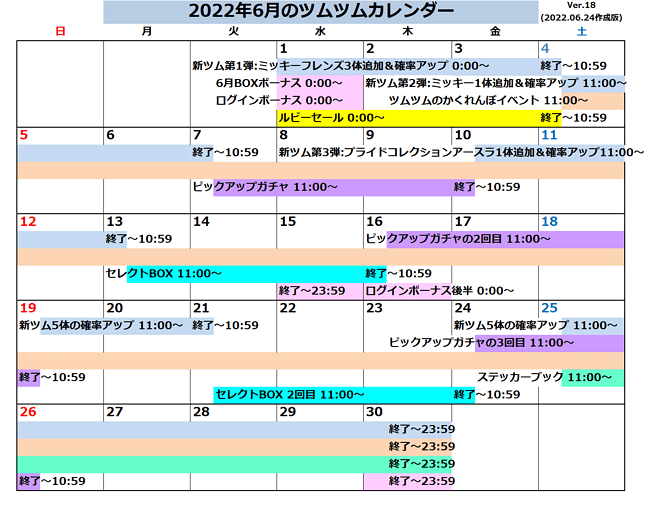The width and height of the screenshot is (650, 506).
Task: Select the red 日 Sunday column header
Action: tap(60, 32)
